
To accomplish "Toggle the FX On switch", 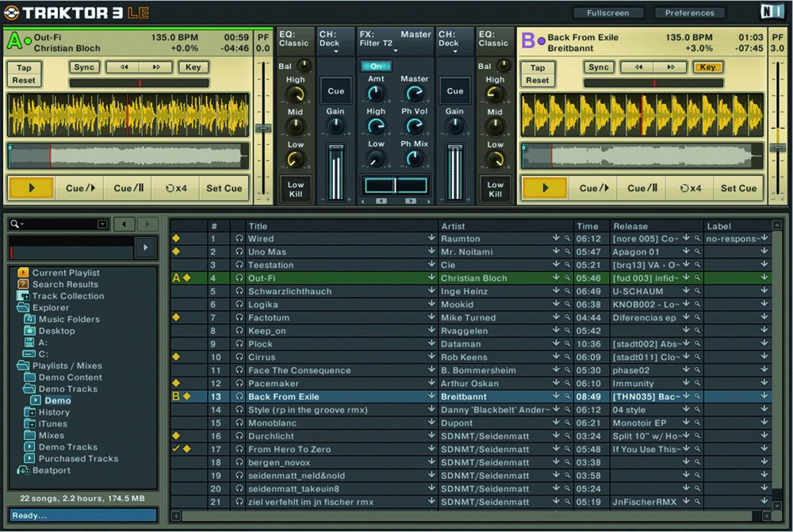I will 376,67.
